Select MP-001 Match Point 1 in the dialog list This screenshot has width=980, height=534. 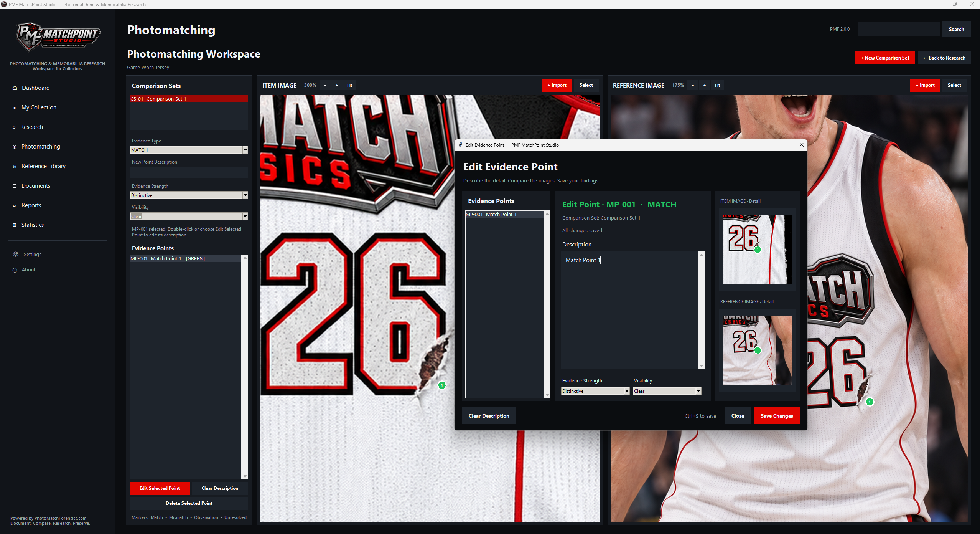pos(504,215)
